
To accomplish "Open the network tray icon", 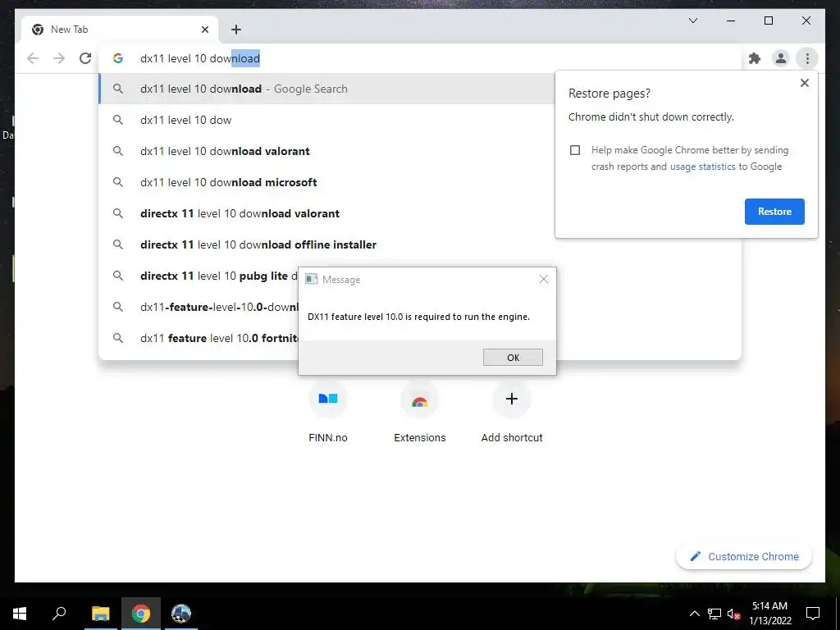I will pyautogui.click(x=714, y=614).
